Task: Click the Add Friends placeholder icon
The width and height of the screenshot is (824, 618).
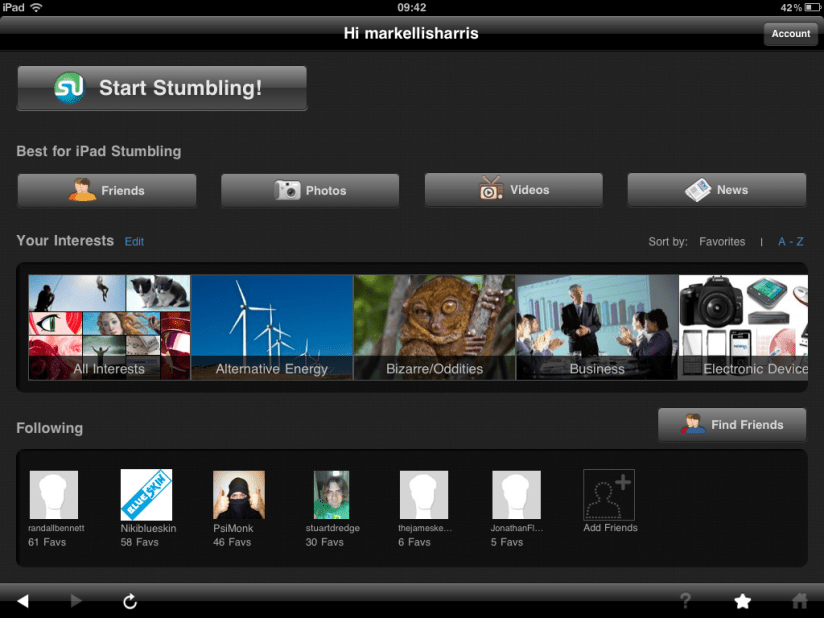Action: coord(609,496)
